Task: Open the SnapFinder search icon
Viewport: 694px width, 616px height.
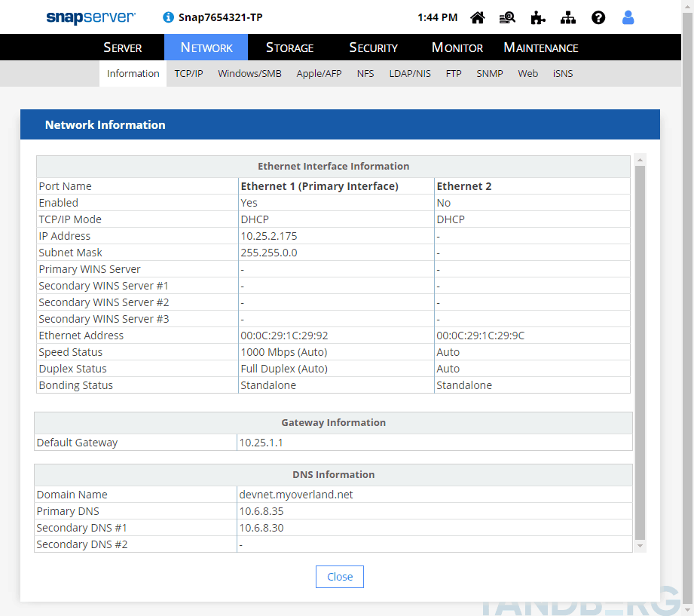Action: pos(507,17)
